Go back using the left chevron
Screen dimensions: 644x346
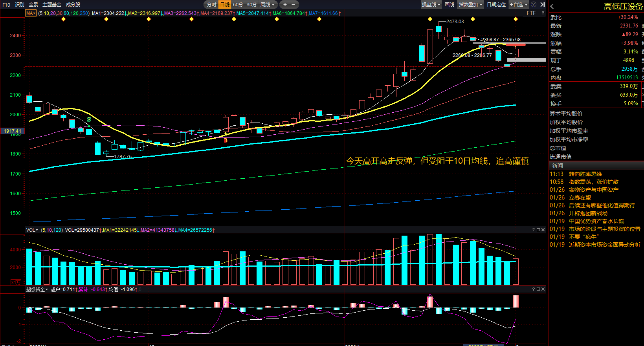552,6
